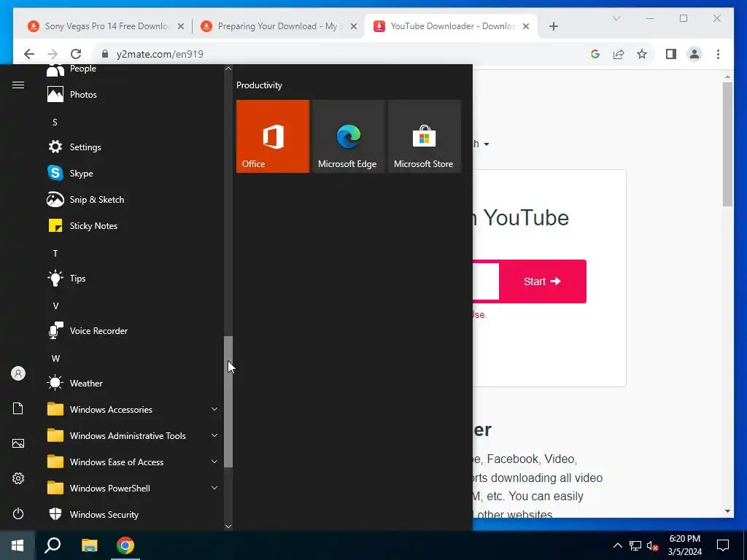Open taskbar Search
747x560 pixels.
point(53,545)
